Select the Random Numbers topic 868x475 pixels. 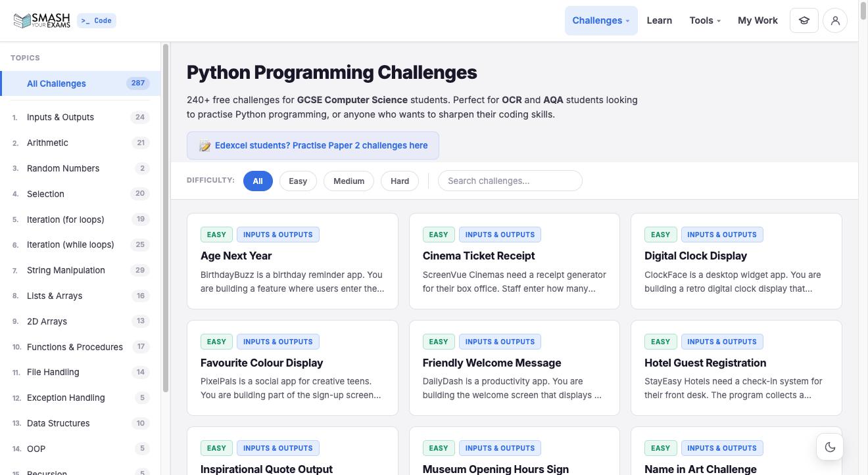coord(80,168)
